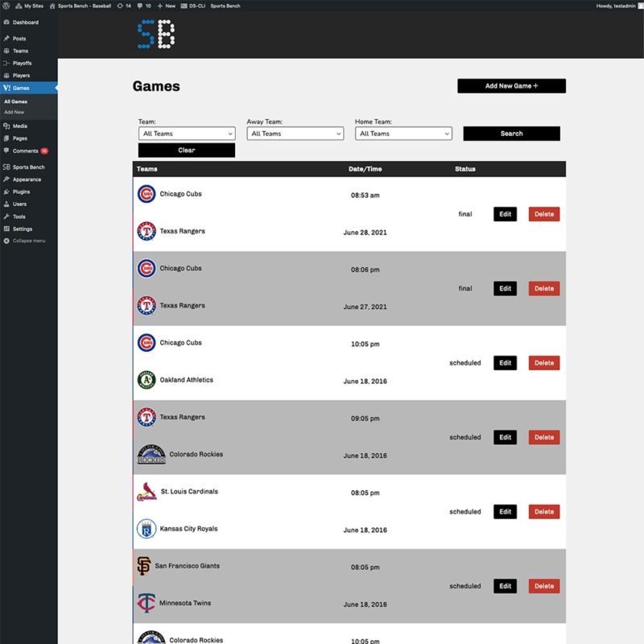Click the Tools wrench icon in sidebar
Image resolution: width=644 pixels, height=644 pixels.
point(6,216)
